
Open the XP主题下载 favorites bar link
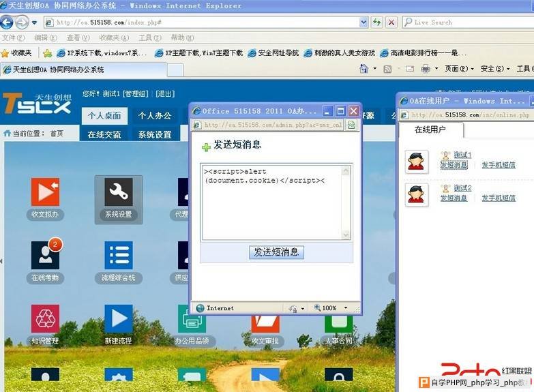(199, 52)
